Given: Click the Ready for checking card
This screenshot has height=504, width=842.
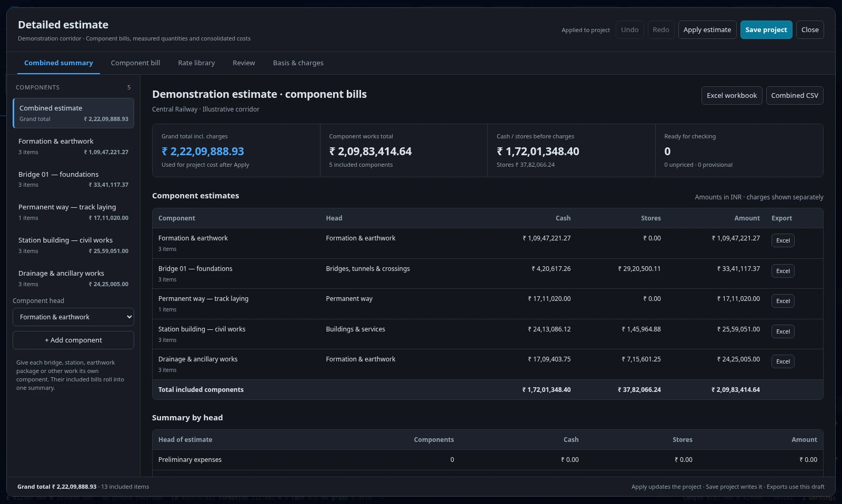Looking at the screenshot, I should coord(739,150).
